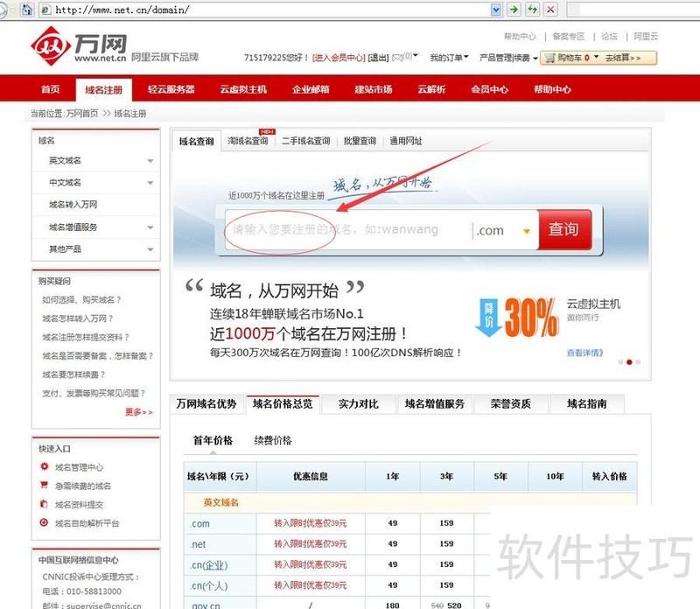This screenshot has width=700, height=609.
Task: Select the active red carousel dot
Action: (x=629, y=362)
